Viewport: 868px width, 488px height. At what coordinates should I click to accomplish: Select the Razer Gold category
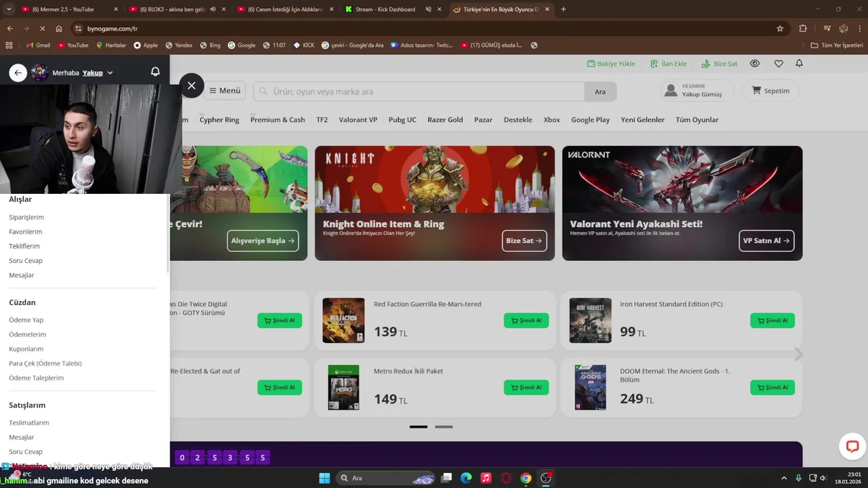445,120
